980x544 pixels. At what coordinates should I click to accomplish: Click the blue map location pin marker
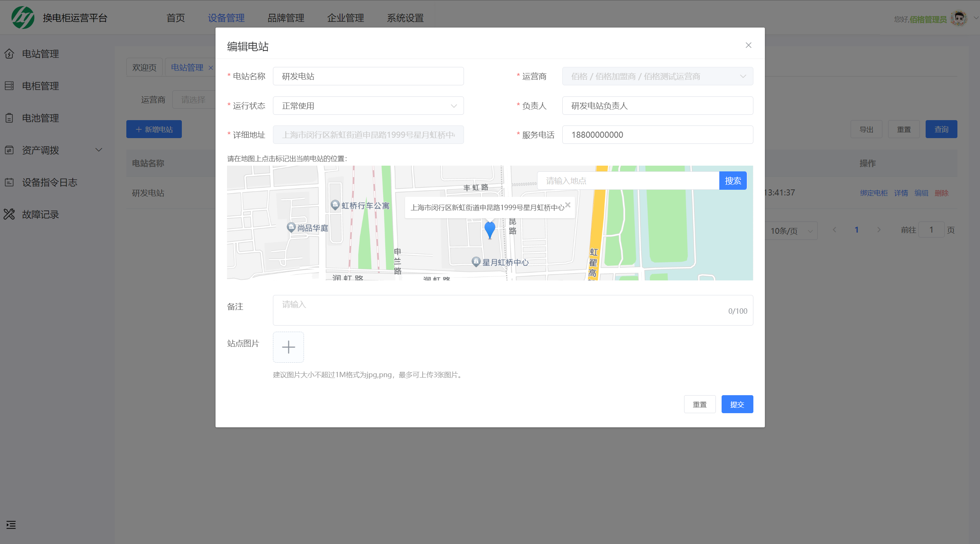tap(490, 230)
